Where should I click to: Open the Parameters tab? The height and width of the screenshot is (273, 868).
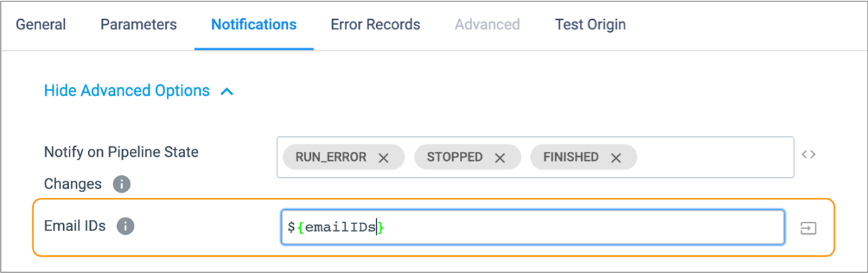coord(138,24)
